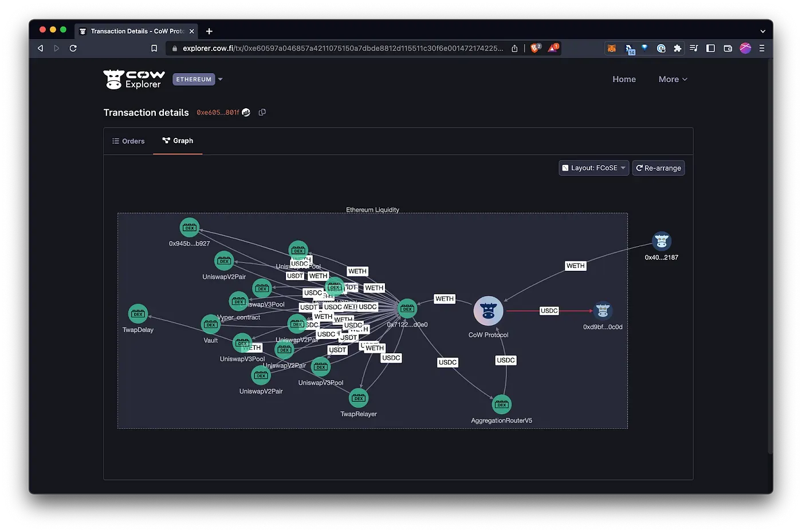The height and width of the screenshot is (532, 802).
Task: Switch to the Orders tab
Action: 128,141
